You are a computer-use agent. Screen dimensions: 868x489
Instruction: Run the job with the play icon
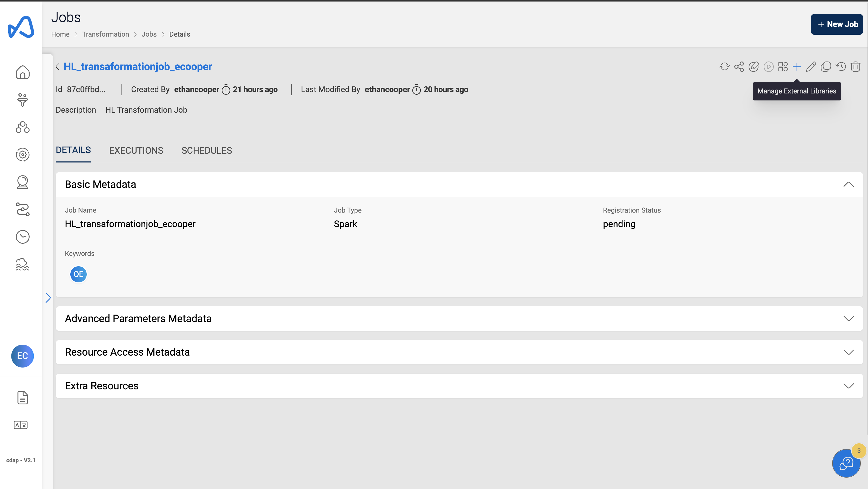(x=769, y=67)
